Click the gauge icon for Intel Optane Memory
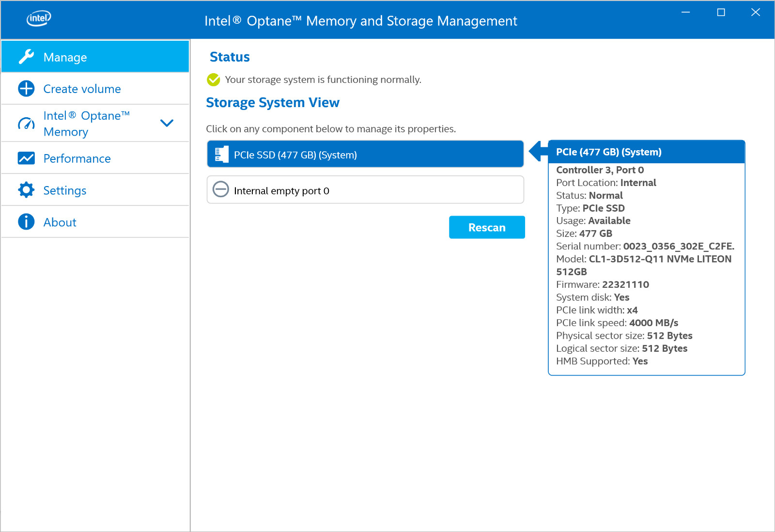Screen dimensions: 775x532 tap(26, 124)
